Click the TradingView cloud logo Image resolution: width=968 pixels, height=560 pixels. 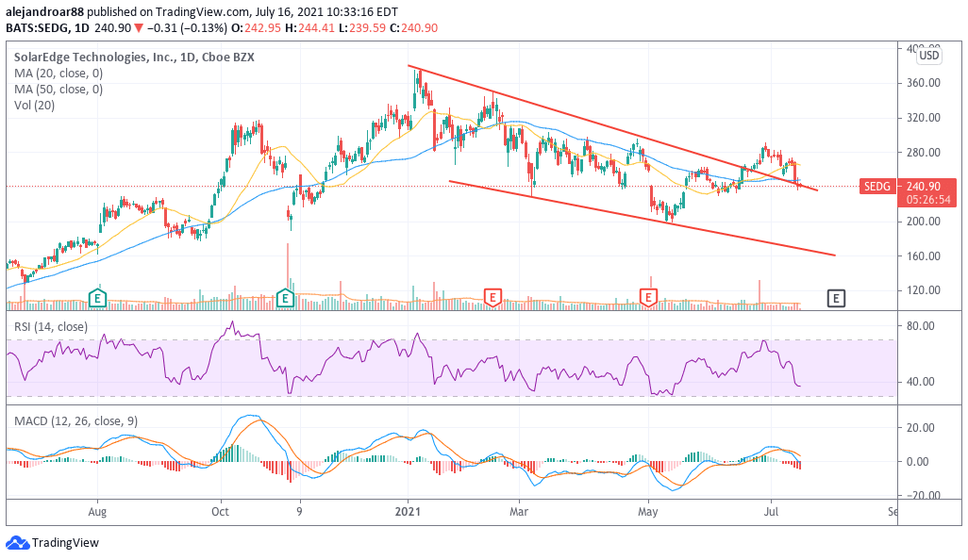(17, 543)
